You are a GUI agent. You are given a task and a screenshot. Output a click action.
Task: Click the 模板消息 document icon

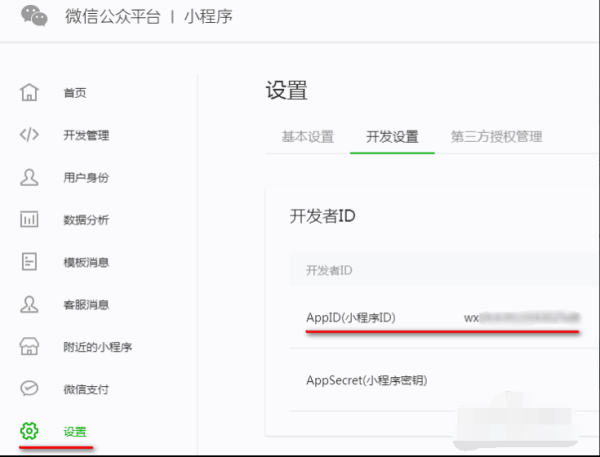(29, 262)
